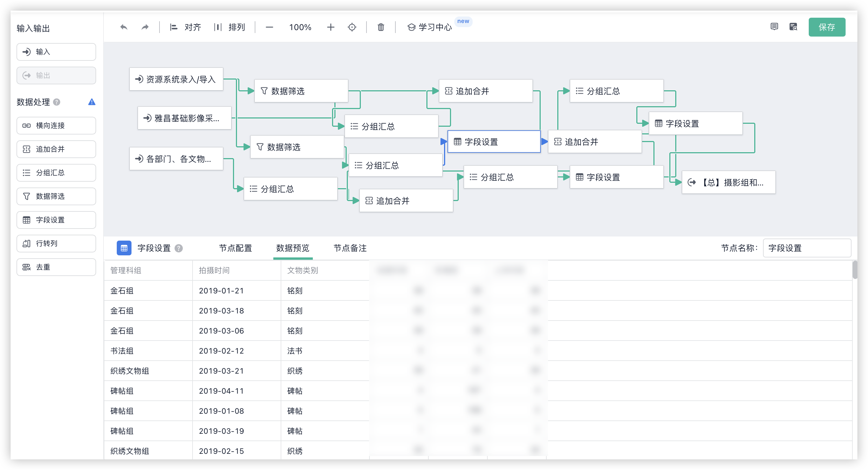Viewport: 868px width, 470px height.
Task: Select the 横向连接 node in sidebar
Action: (56, 125)
